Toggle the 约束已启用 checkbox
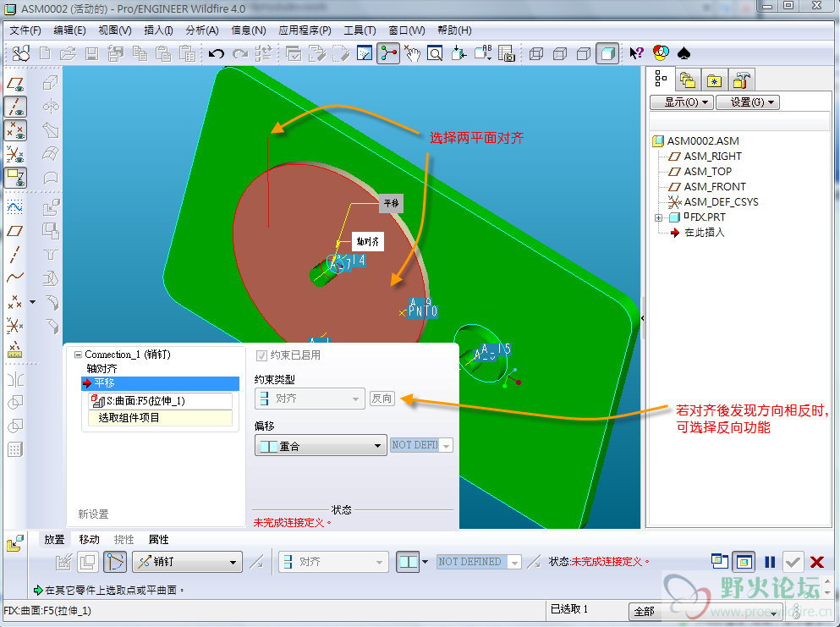This screenshot has width=840, height=627. [261, 356]
